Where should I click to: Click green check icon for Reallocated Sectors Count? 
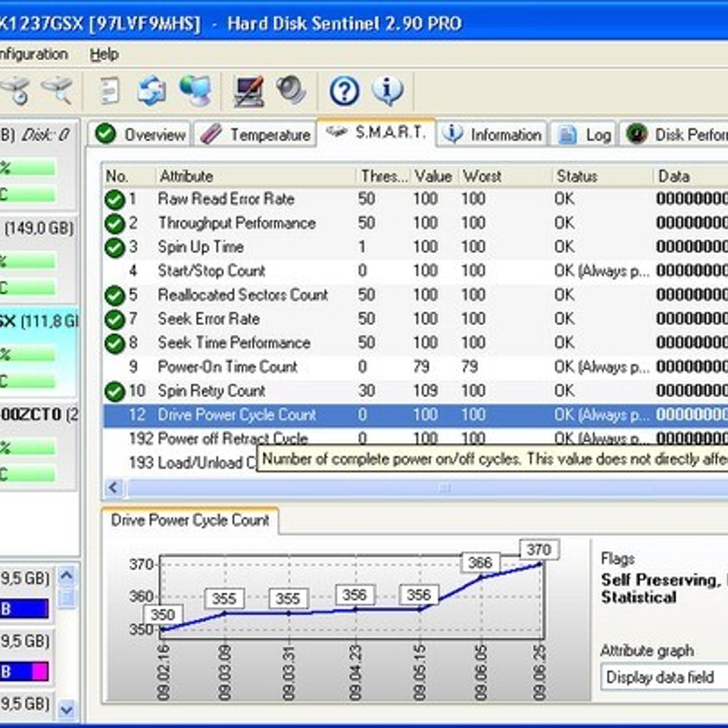(115, 296)
